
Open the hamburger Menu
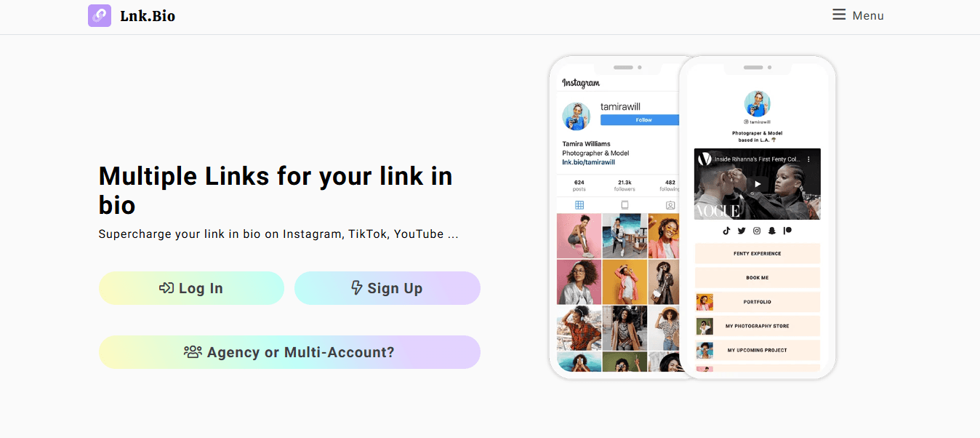tap(858, 15)
